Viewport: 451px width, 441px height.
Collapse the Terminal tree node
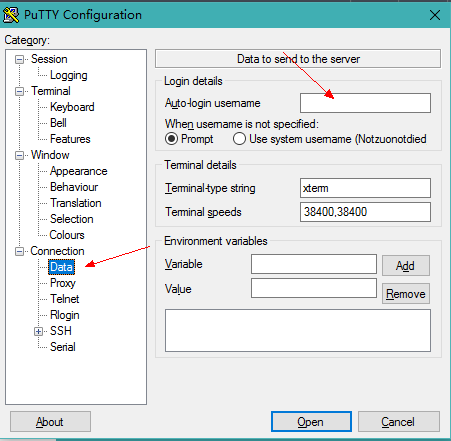pos(19,91)
